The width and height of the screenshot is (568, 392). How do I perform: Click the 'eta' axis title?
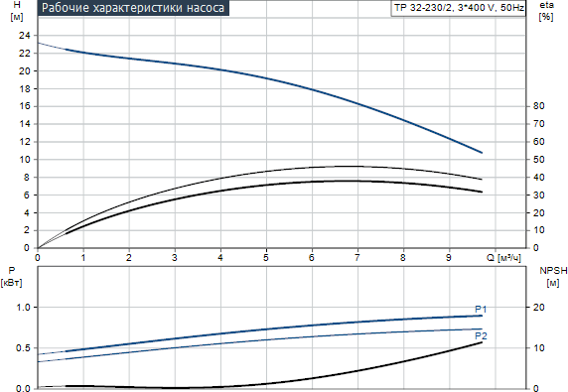pyautogui.click(x=546, y=5)
